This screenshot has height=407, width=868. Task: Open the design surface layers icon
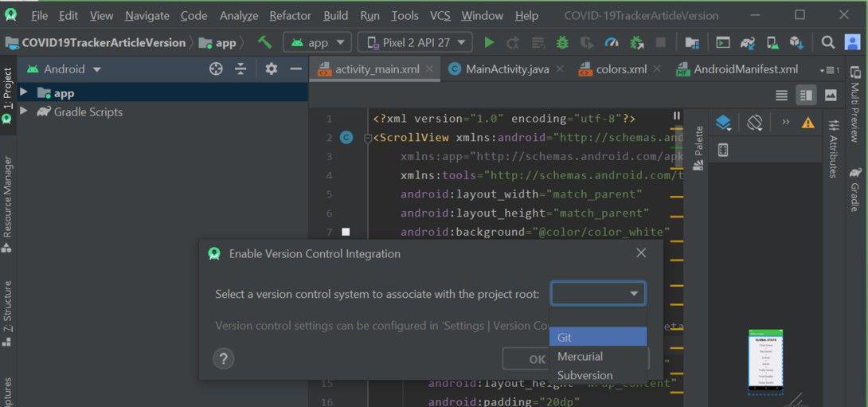(x=723, y=123)
